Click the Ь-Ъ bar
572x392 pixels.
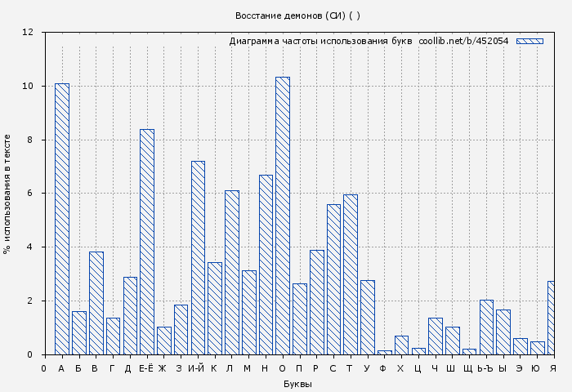tap(486, 327)
